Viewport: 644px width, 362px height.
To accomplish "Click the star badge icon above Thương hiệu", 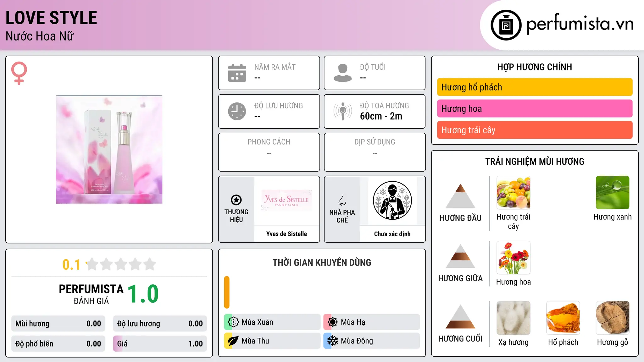I will click(236, 200).
